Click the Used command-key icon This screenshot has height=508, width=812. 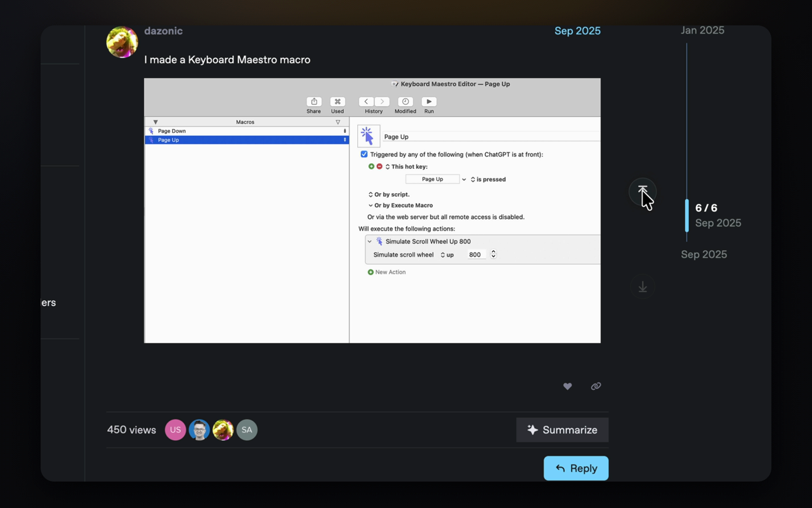[337, 102]
